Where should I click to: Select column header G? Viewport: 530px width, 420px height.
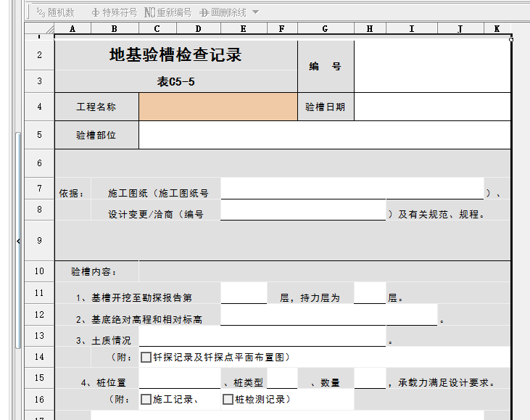[325, 29]
